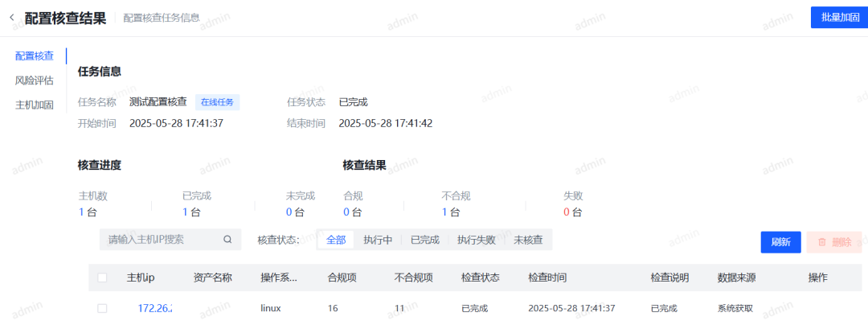This screenshot has width=868, height=325.
Task: Open the 172.26 host IP link
Action: [x=155, y=308]
